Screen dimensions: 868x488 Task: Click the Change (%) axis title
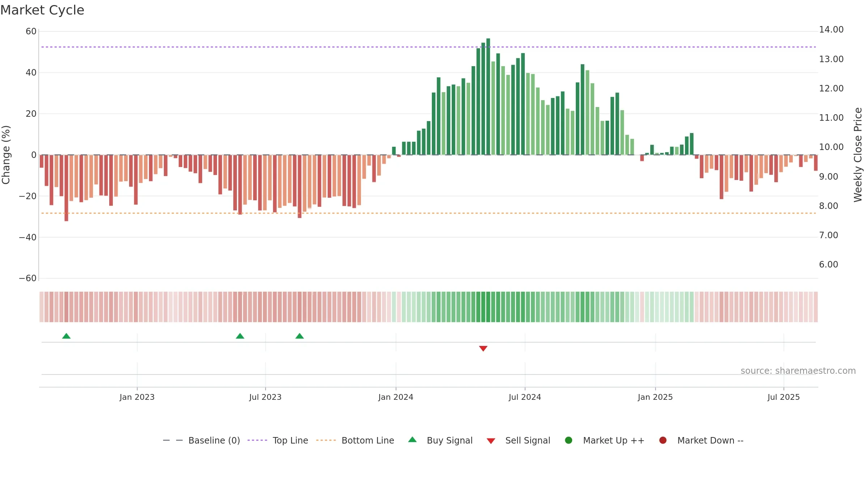coord(6,155)
